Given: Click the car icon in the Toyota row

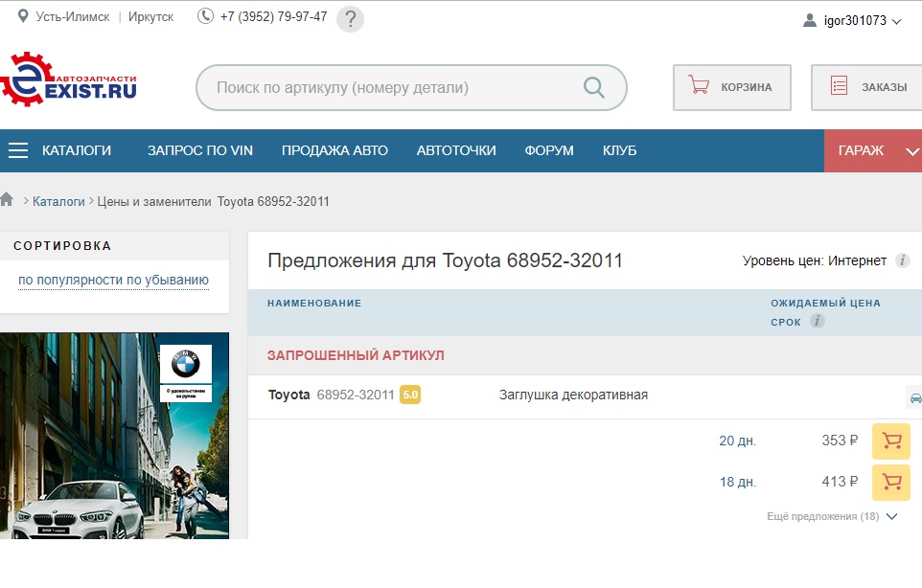Looking at the screenshot, I should [x=914, y=397].
